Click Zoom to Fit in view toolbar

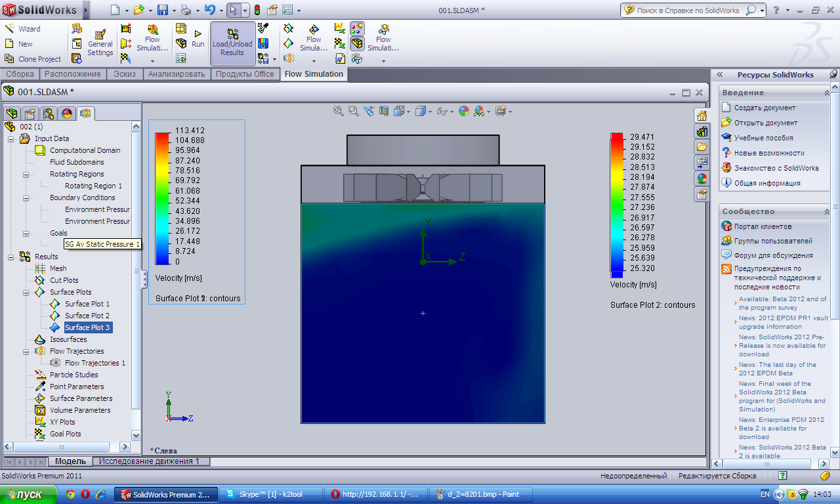(339, 112)
